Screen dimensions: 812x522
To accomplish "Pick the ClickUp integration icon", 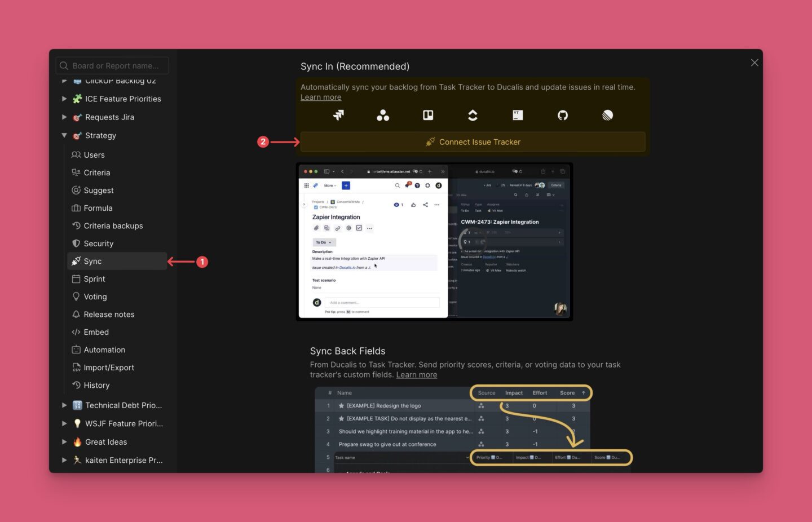I will pyautogui.click(x=473, y=115).
